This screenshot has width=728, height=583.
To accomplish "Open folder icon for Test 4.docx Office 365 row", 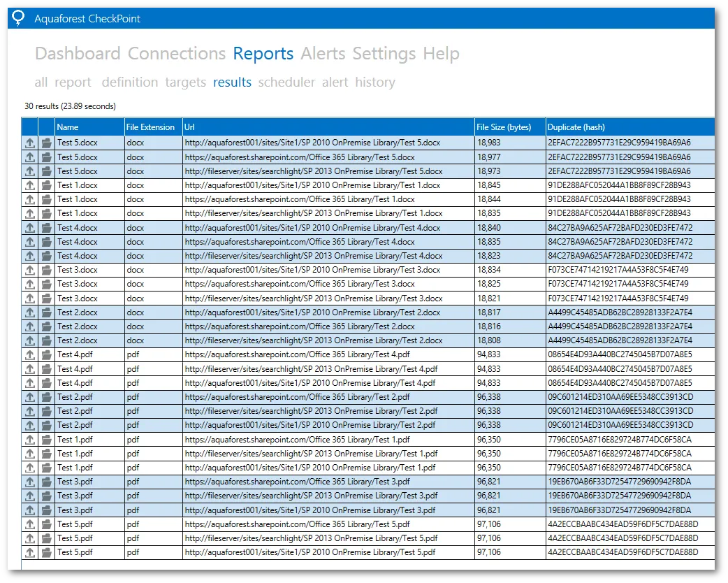I will tap(46, 242).
